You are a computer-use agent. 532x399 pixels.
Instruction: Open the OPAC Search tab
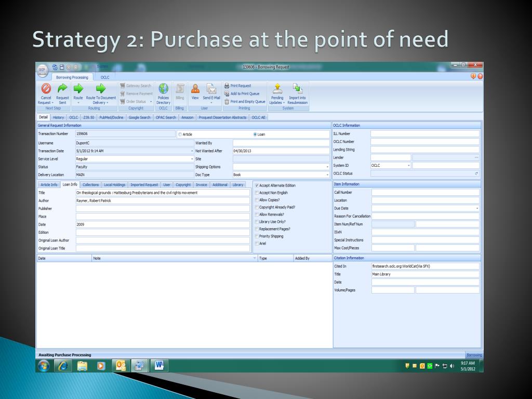(x=166, y=117)
